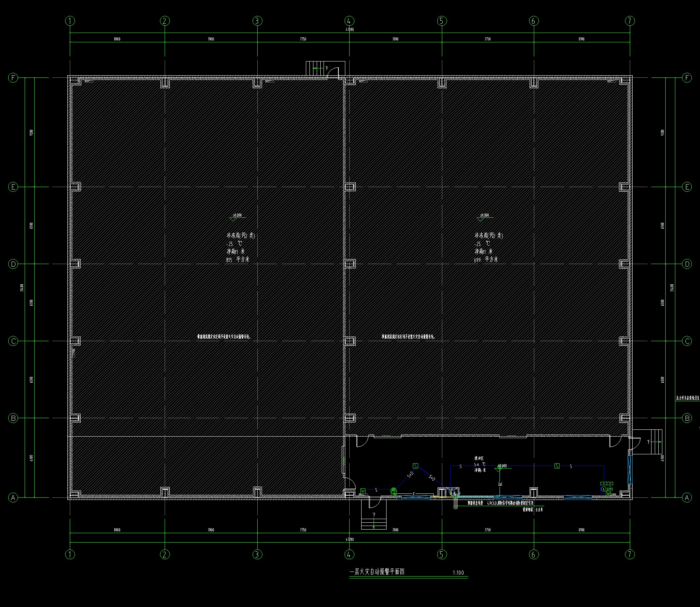
Task: Select grid bubble A on the right side
Action: 687,497
